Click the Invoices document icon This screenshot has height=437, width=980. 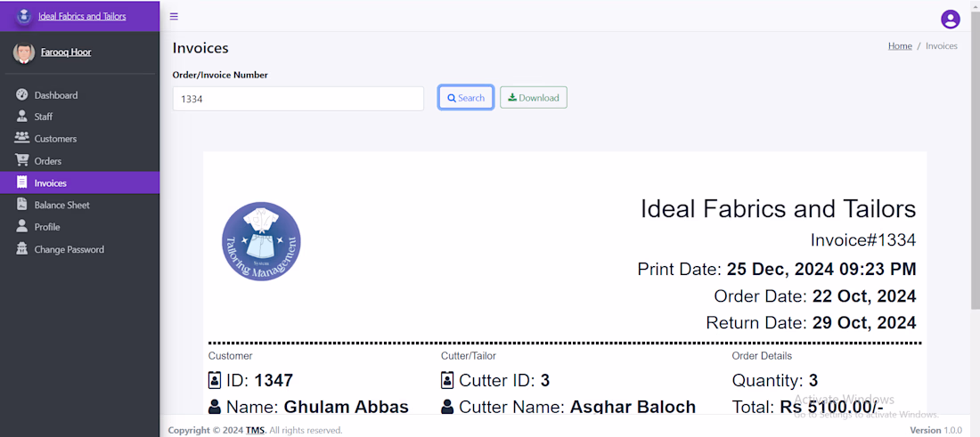[x=22, y=182]
